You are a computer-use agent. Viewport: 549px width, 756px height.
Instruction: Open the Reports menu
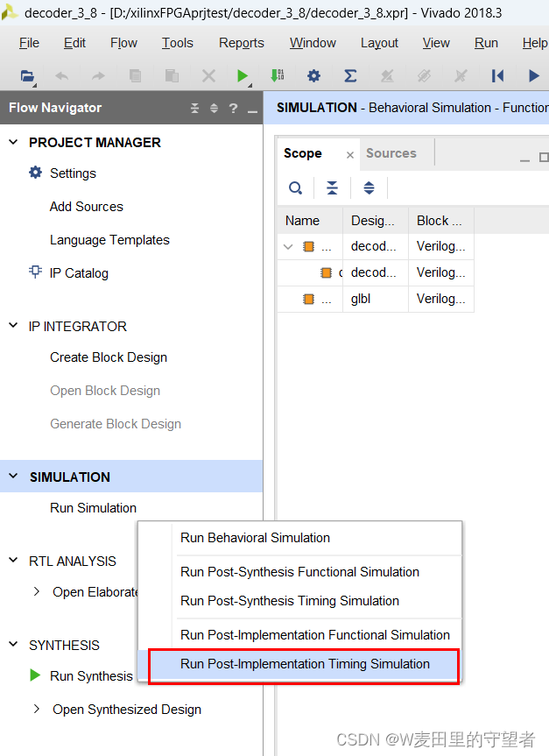[242, 43]
